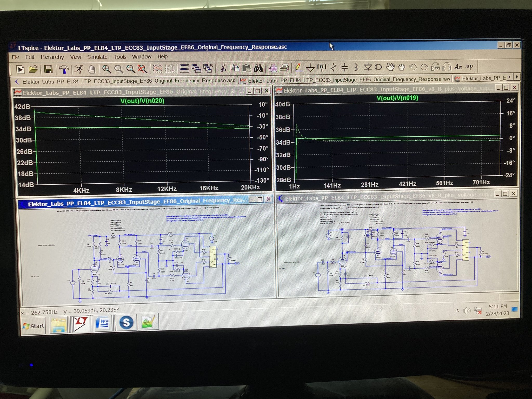Open the Windows Start menu
This screenshot has height=399, width=532.
click(x=34, y=326)
